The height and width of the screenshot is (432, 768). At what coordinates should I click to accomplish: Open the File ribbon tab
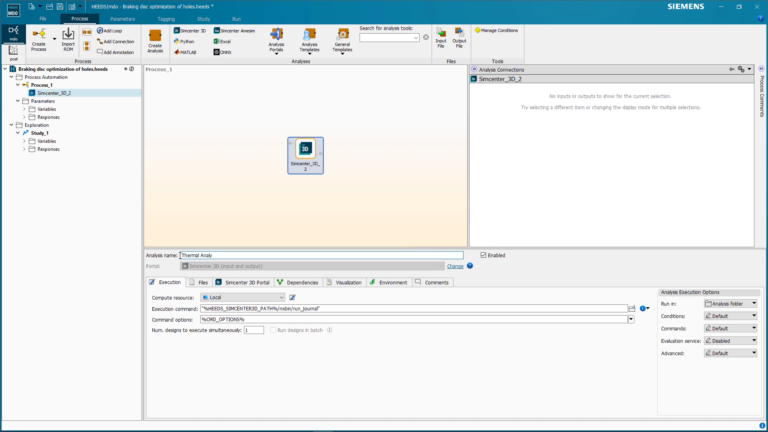pos(43,19)
